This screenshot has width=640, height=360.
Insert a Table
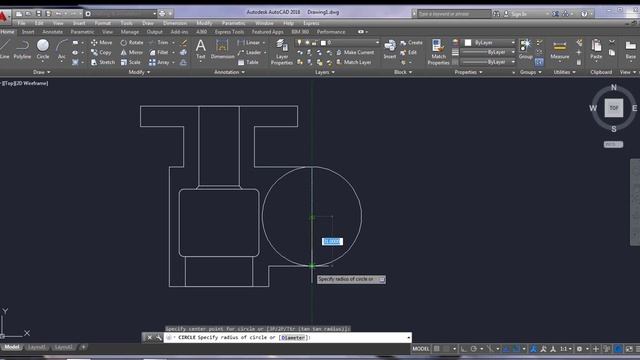248,62
